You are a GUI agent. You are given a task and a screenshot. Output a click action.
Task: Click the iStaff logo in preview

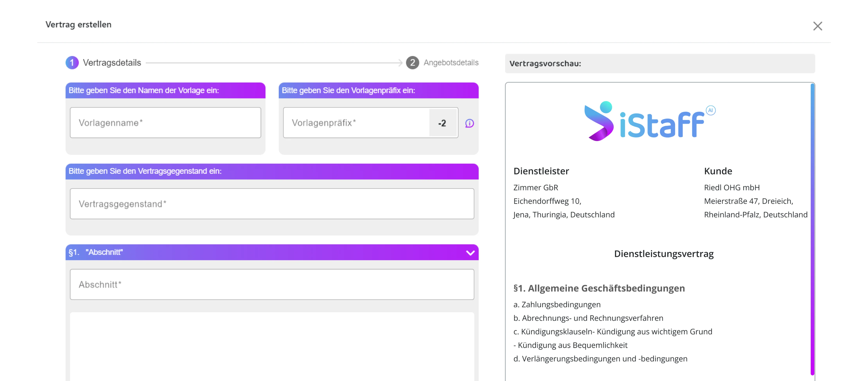pyautogui.click(x=650, y=121)
